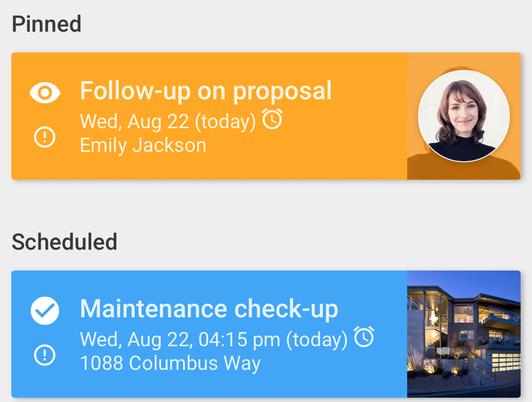The height and width of the screenshot is (402, 532).
Task: Tap the exclamation icon on orange card
Action: (x=45, y=138)
